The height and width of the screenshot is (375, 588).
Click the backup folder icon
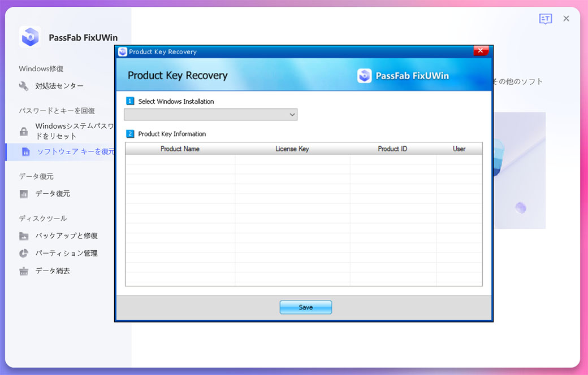(24, 236)
